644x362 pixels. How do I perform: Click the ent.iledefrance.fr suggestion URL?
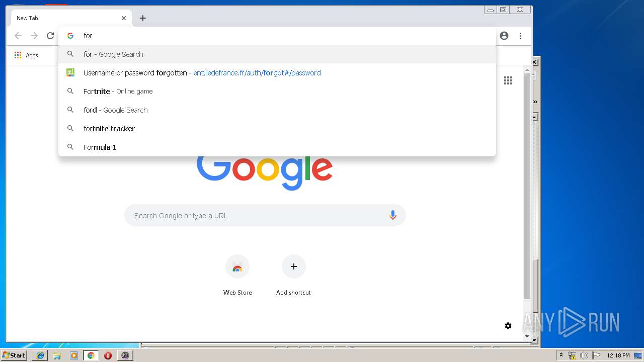257,73
